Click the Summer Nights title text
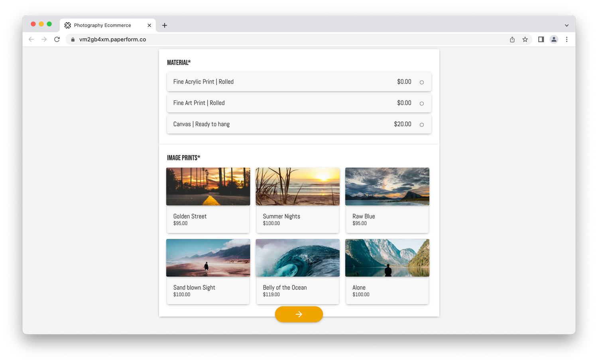Screen dimensions: 598x364 (281, 216)
